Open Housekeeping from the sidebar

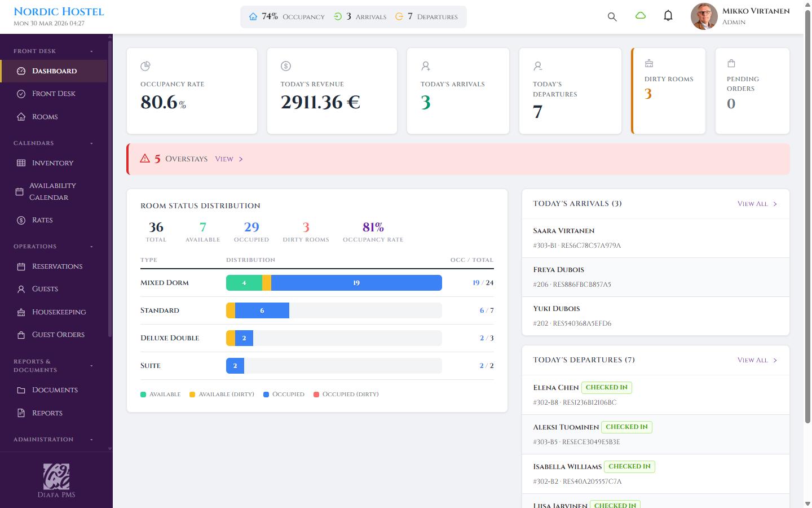(59, 312)
